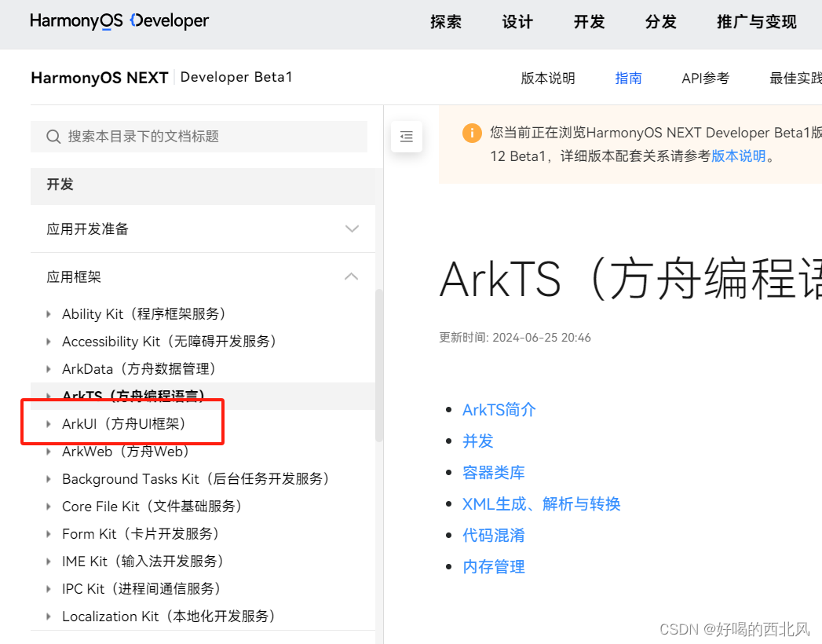
Task: Follow the 版本说明 link in notice banner
Action: (x=739, y=156)
